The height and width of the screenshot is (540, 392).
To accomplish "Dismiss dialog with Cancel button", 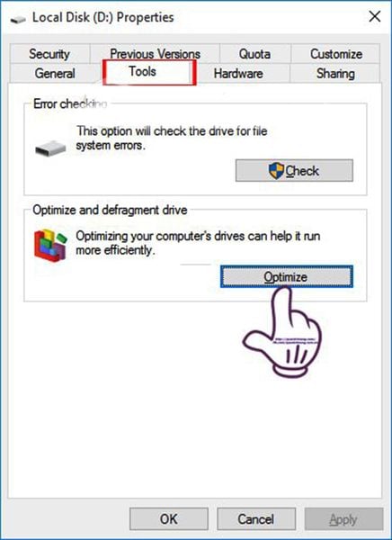I will [256, 518].
